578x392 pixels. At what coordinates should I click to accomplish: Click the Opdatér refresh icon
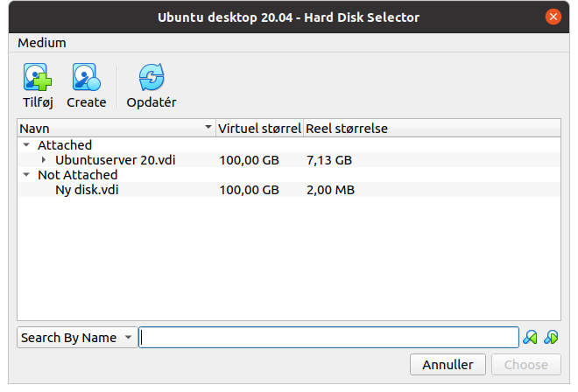tap(152, 77)
